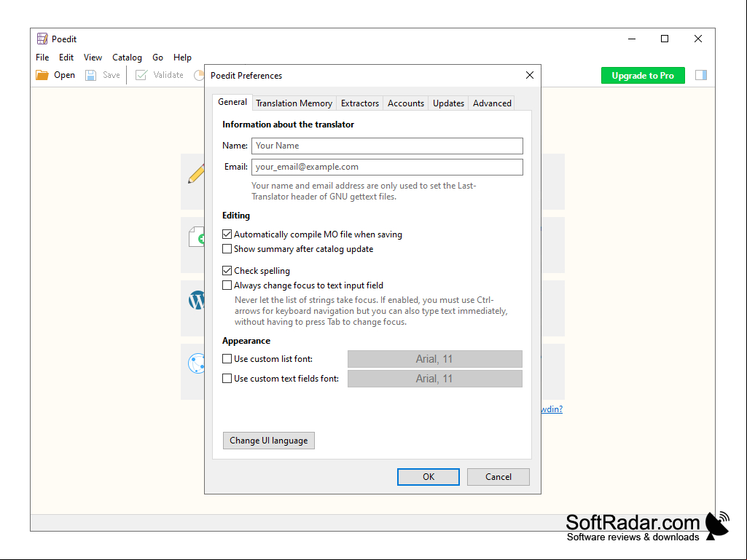Click the Save label in the toolbar
Screen dimensions: 747x560
[x=112, y=75]
